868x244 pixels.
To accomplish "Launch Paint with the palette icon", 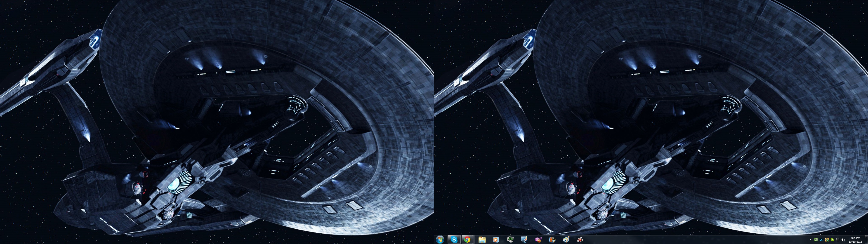I will click(566, 240).
